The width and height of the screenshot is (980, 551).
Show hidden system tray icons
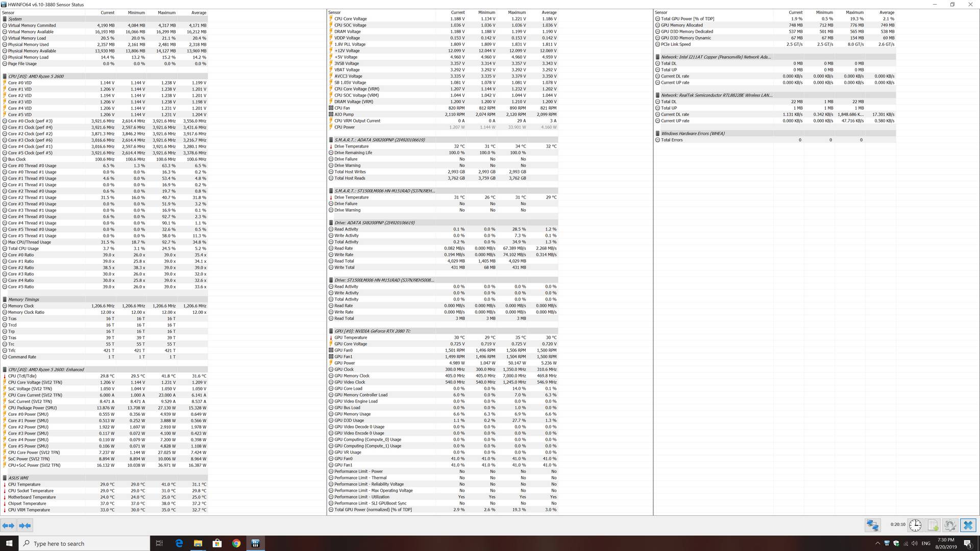point(877,543)
